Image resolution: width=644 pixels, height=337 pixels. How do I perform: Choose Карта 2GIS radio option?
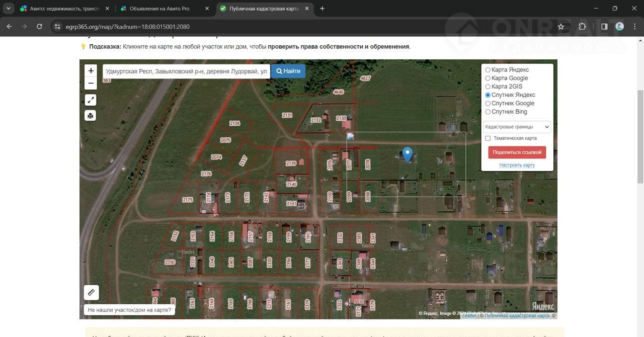click(x=488, y=87)
